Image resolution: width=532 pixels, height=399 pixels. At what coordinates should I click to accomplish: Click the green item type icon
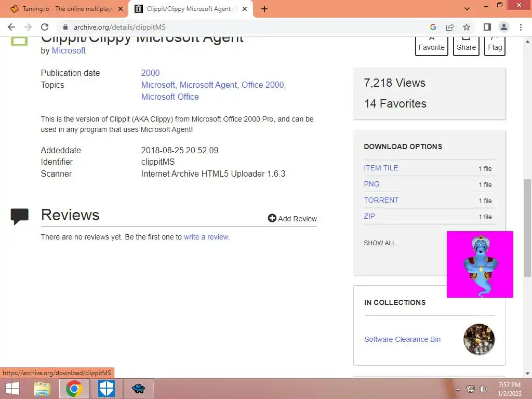pos(19,41)
